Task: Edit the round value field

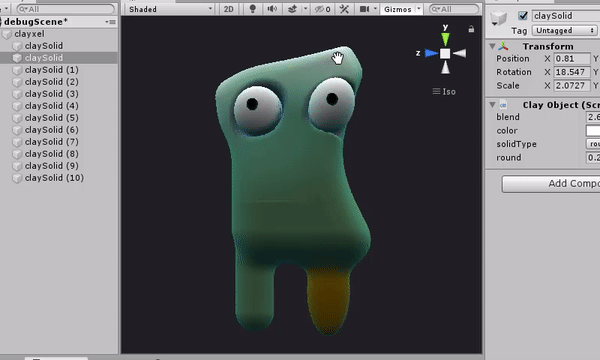Action: point(593,158)
